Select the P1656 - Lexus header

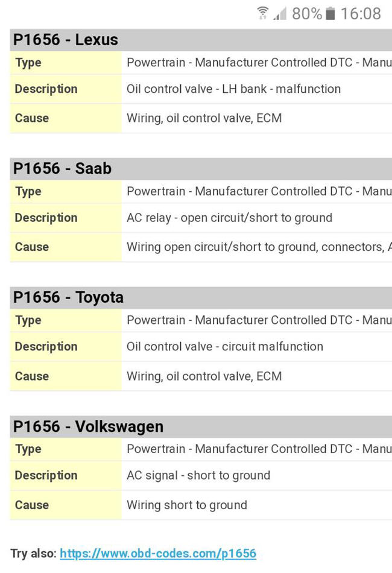click(x=65, y=40)
